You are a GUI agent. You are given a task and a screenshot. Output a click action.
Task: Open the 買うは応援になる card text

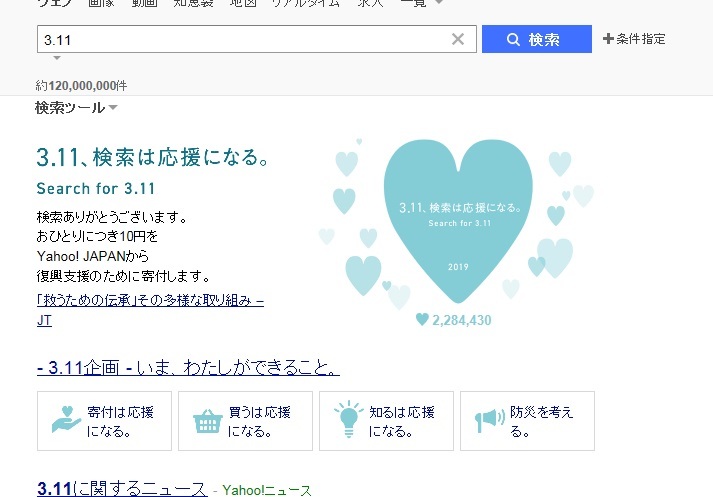[259, 421]
